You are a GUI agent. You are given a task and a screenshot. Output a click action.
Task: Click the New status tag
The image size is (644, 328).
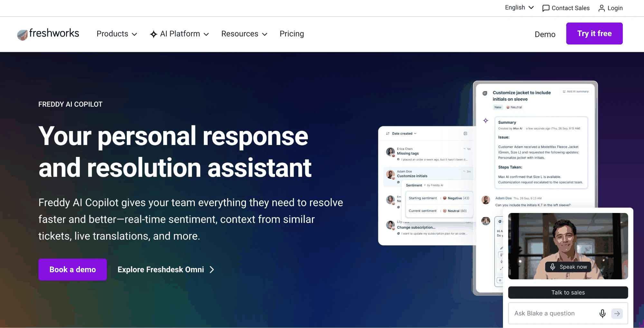(x=498, y=107)
